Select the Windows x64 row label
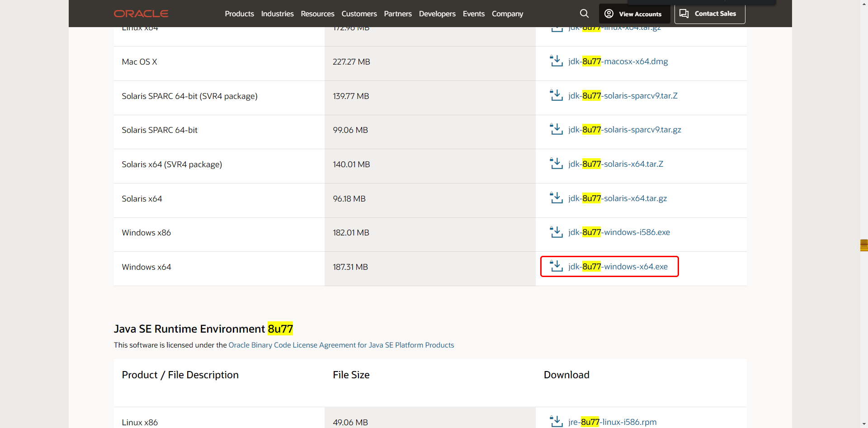The height and width of the screenshot is (428, 868). click(x=146, y=267)
